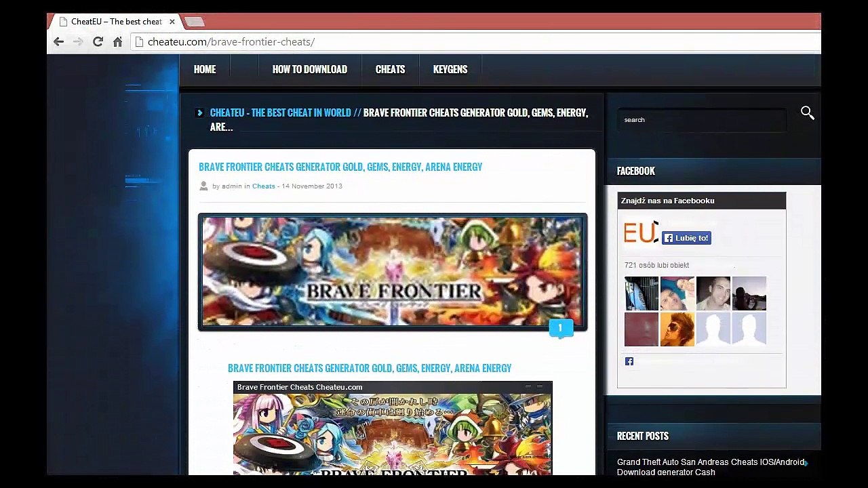Open third Facebook fan avatar in top row
868x488 pixels.
pyautogui.click(x=713, y=293)
